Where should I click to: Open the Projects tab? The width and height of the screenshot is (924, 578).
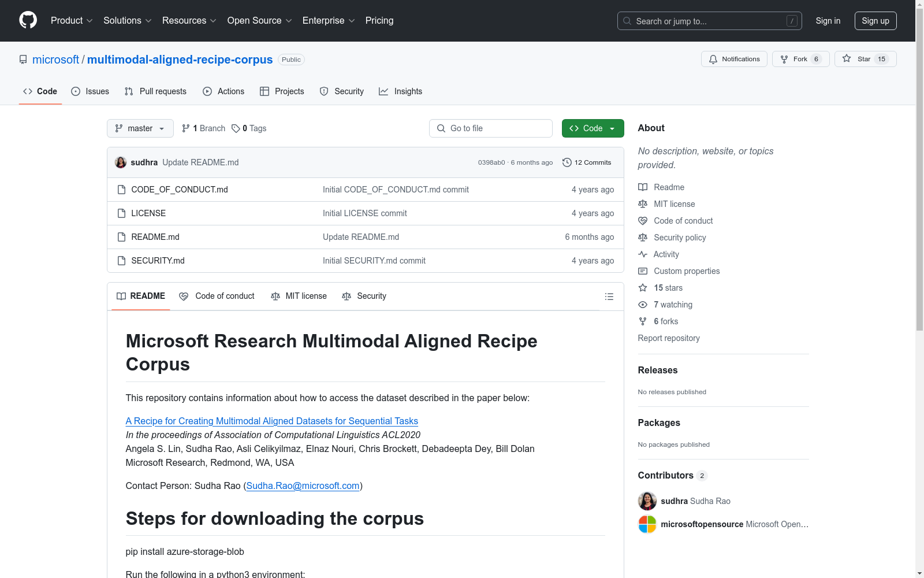(x=282, y=91)
